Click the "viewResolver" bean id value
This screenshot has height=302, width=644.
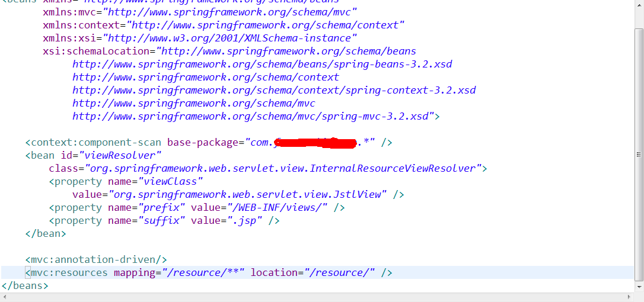tap(120, 156)
